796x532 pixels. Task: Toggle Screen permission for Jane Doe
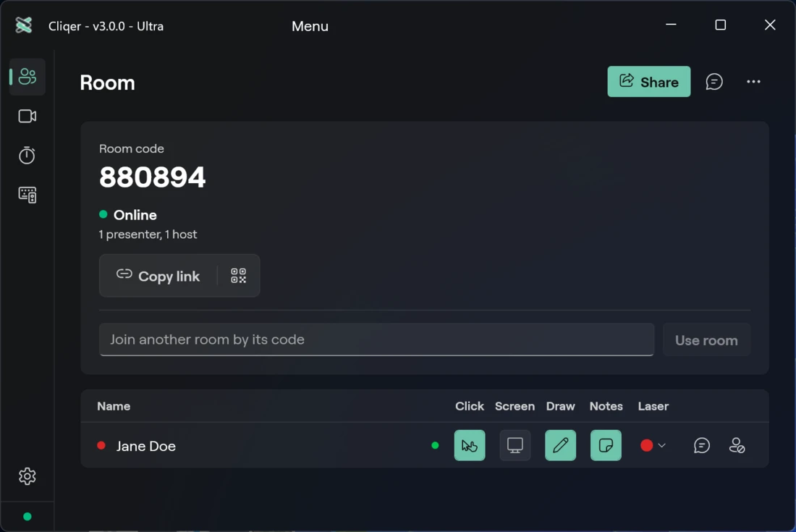(x=515, y=445)
